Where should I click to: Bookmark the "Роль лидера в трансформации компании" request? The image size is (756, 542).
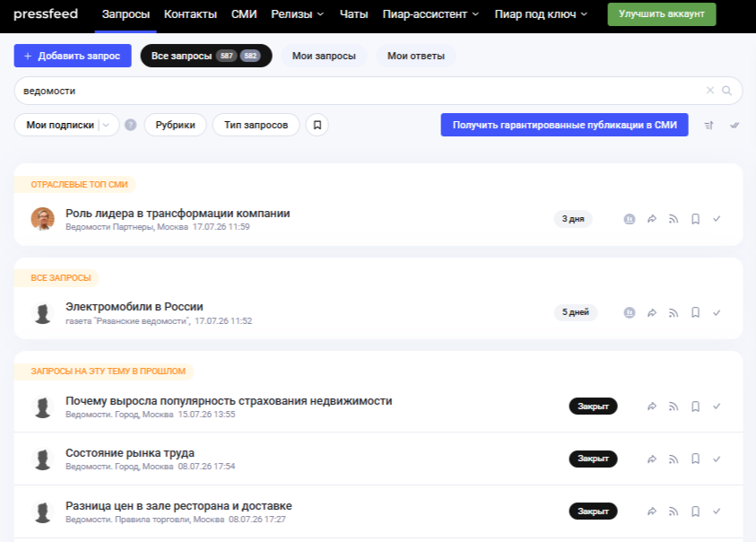[695, 219]
